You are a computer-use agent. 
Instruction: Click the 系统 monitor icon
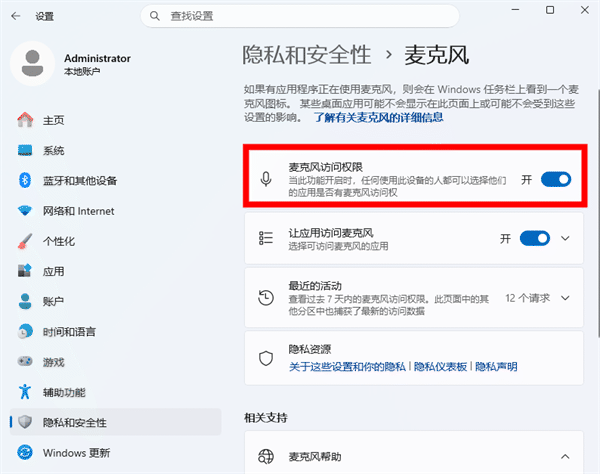(25, 150)
